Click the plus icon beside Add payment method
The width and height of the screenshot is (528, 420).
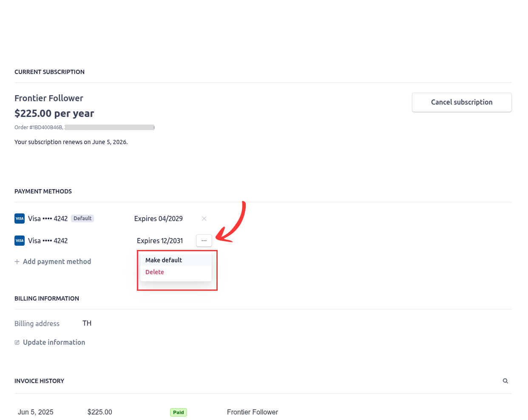point(17,261)
